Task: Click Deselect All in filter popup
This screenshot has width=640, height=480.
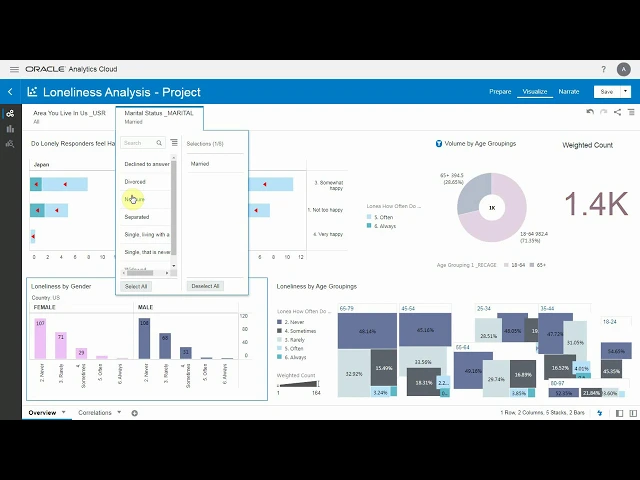Action: pos(205,286)
